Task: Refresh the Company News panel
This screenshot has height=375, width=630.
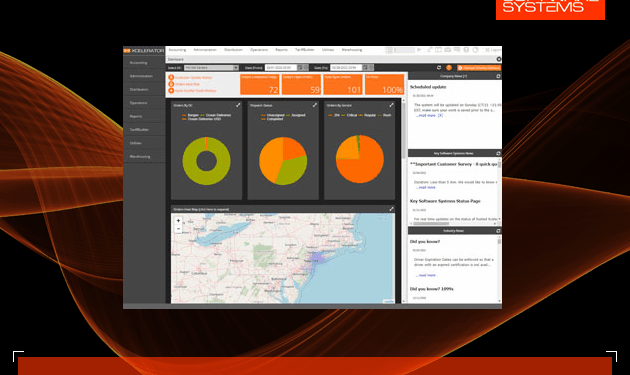Action: 498,76
